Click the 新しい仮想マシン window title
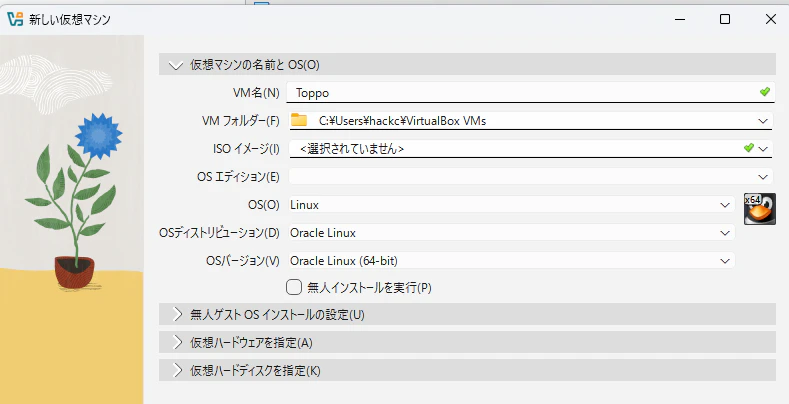The width and height of the screenshot is (789, 404). point(69,20)
